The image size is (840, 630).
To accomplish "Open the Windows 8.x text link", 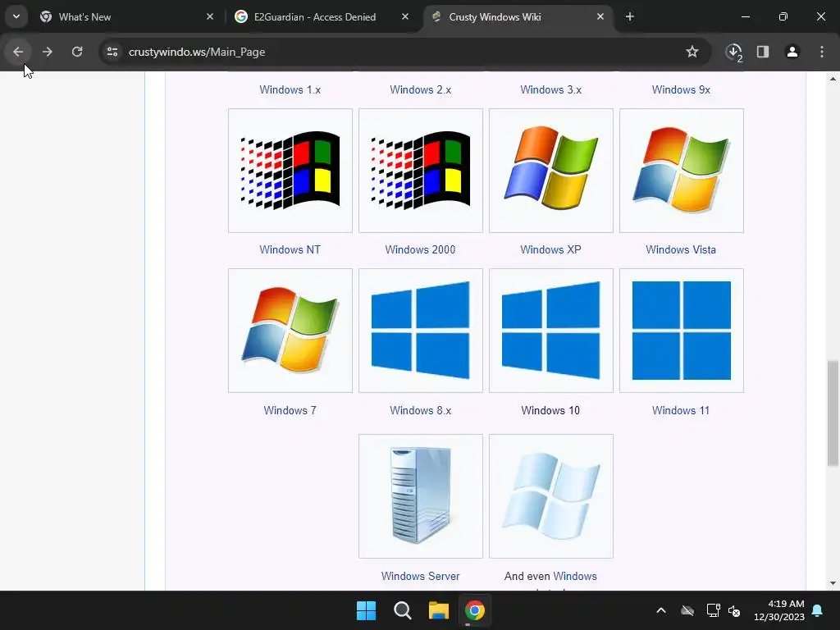I will click(x=421, y=410).
